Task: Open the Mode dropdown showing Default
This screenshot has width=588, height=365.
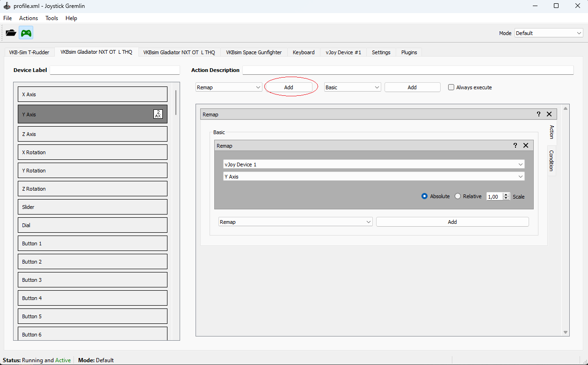Action: [548, 33]
